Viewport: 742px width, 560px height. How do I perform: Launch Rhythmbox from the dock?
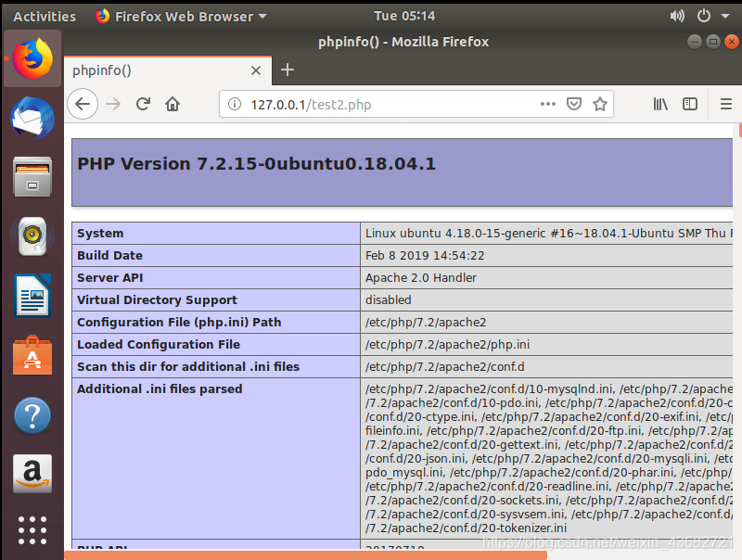[x=32, y=236]
